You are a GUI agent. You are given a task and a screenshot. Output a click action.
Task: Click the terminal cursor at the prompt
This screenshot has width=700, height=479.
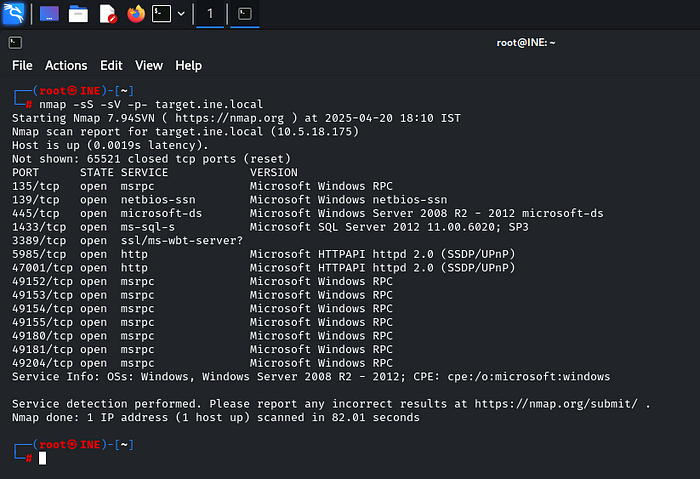(x=42, y=458)
